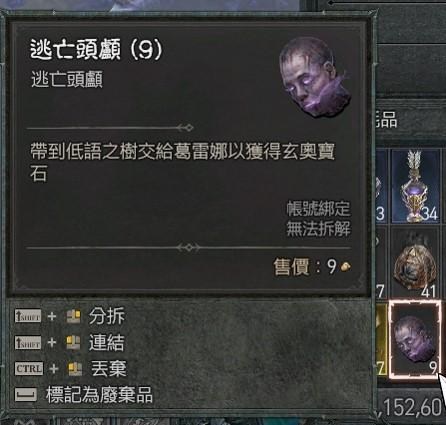Click the 分拆 split action label
Screen dimensions: 446x425
coord(107,316)
